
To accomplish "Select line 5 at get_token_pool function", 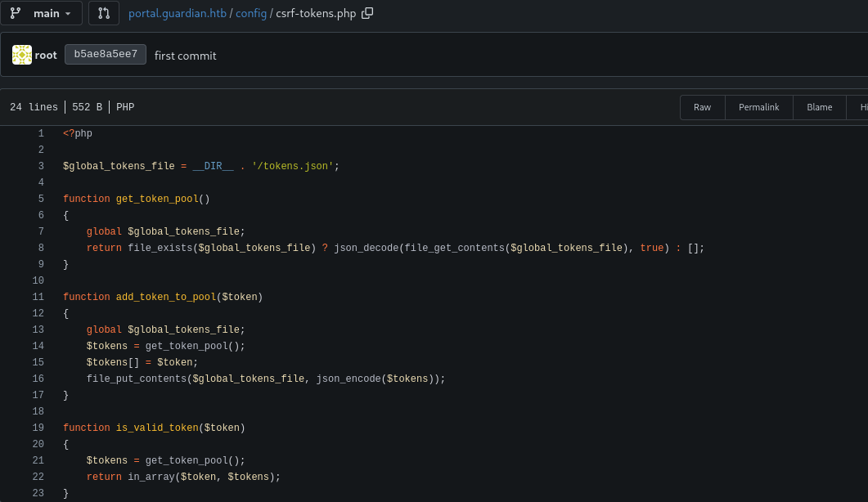I will tap(40, 199).
